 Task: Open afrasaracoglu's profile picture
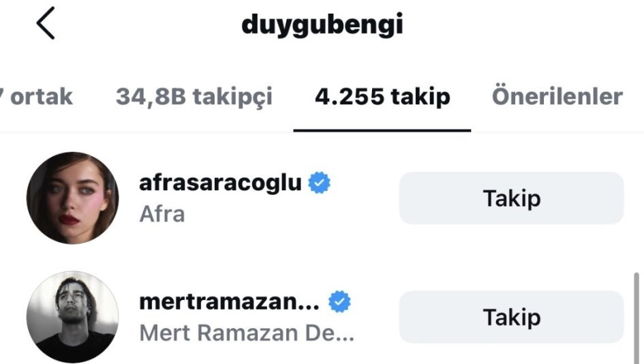tap(73, 198)
